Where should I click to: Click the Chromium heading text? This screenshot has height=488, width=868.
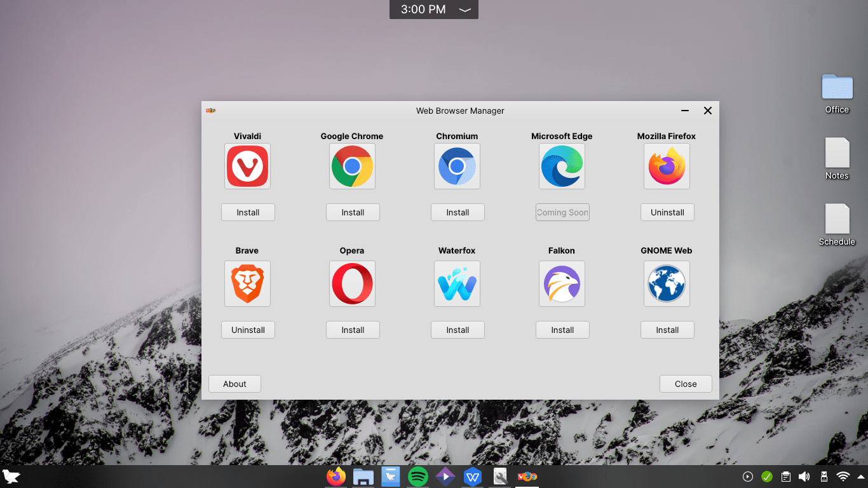point(457,136)
